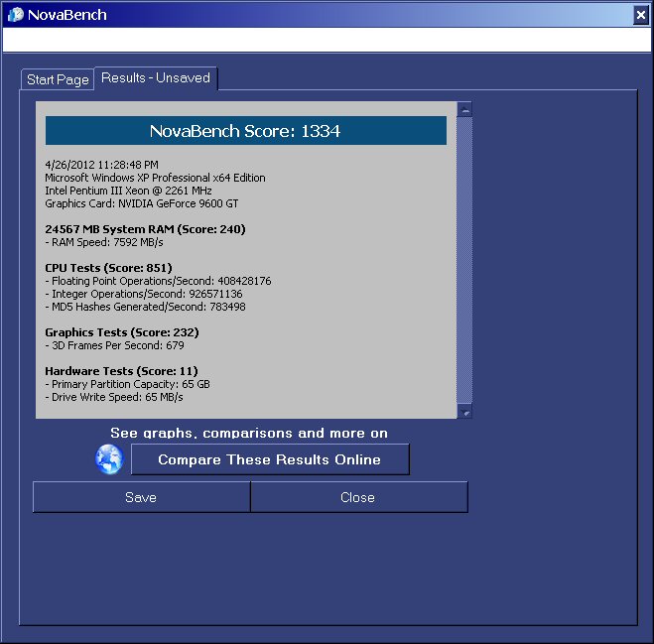
Task: Click Graphics Tests (Score: 232) heading
Action: (x=122, y=332)
